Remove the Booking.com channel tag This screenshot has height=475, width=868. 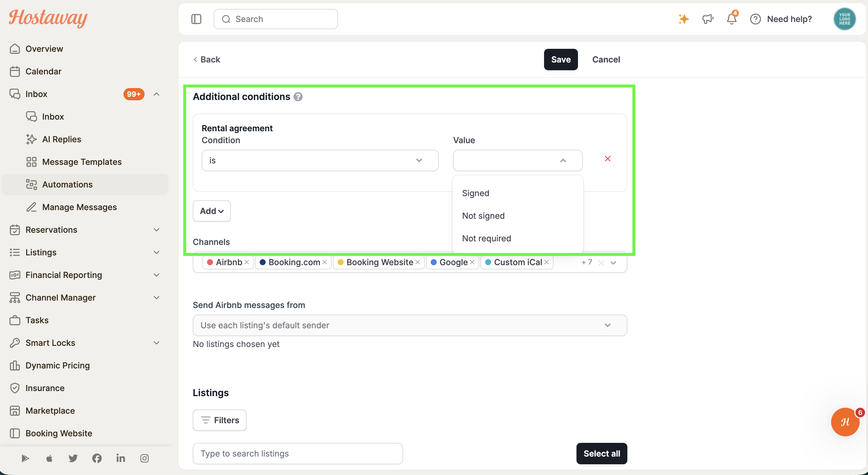(x=325, y=262)
